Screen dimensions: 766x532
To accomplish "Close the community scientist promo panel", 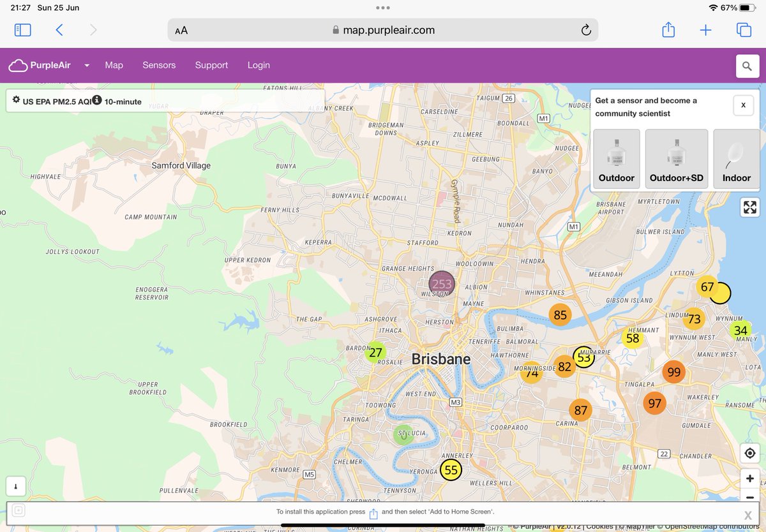I will pos(743,105).
